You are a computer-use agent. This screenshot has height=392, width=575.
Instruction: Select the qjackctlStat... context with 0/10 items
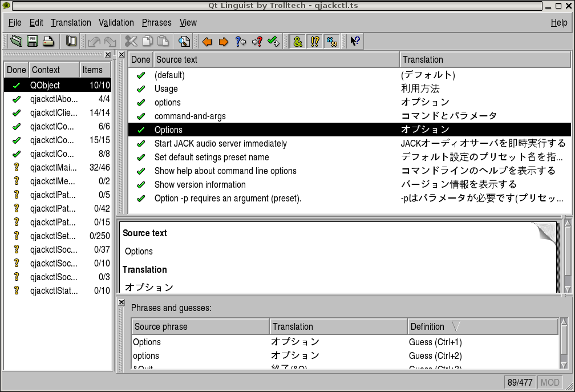[58, 291]
